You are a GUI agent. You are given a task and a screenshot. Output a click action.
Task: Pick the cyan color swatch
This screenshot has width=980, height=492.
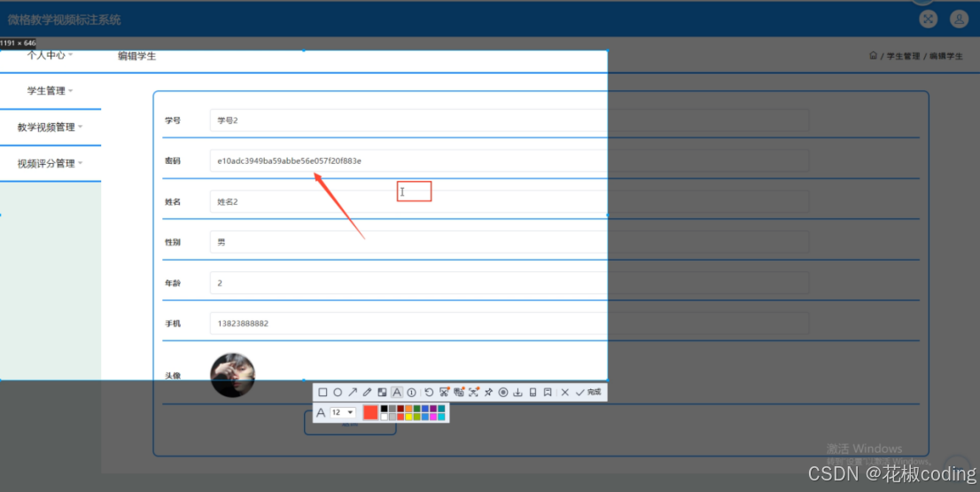pos(441,417)
